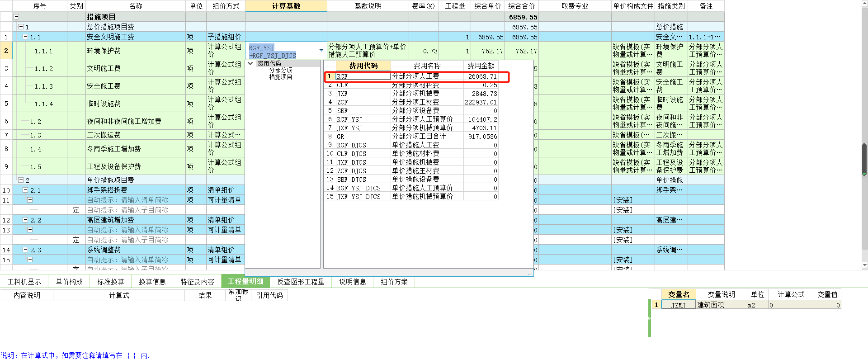
Task: Collapse the 措施项目 root row
Action: click(16, 17)
